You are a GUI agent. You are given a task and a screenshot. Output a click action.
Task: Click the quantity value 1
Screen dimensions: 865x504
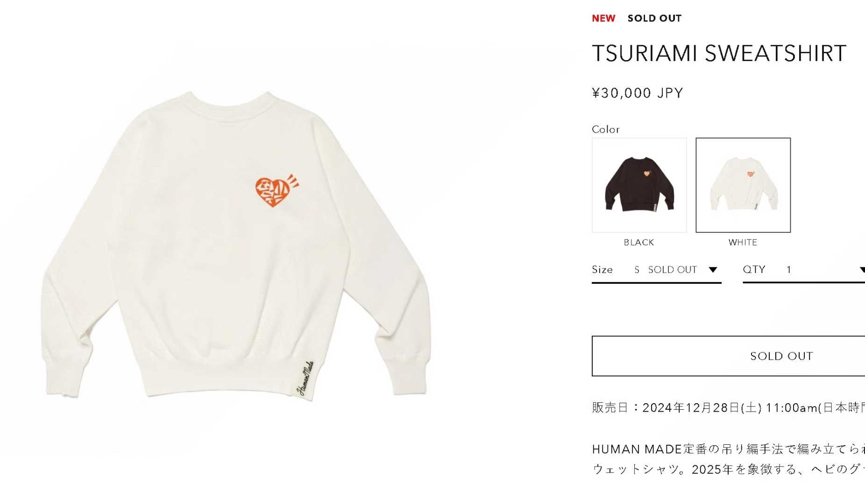tap(789, 270)
